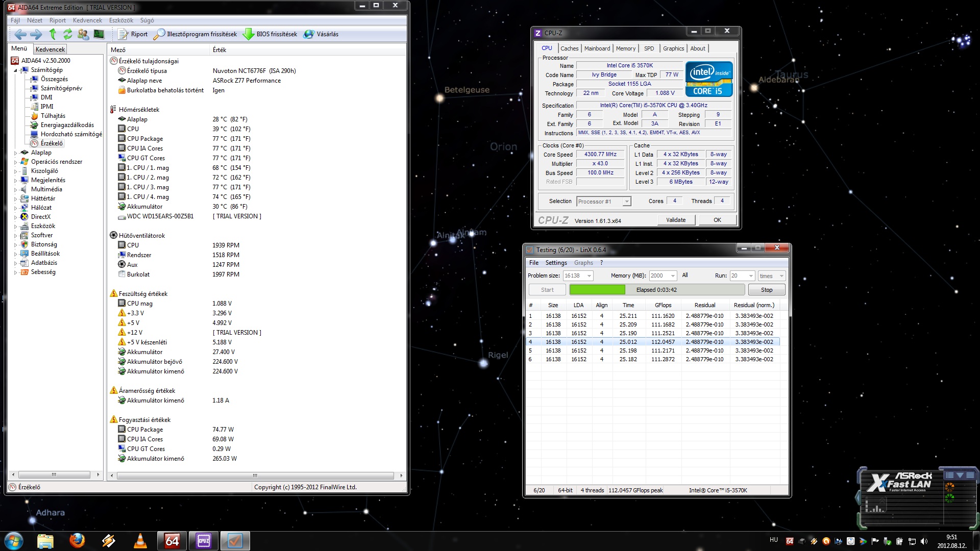
Task: Open VLC media player from taskbar
Action: pos(140,540)
